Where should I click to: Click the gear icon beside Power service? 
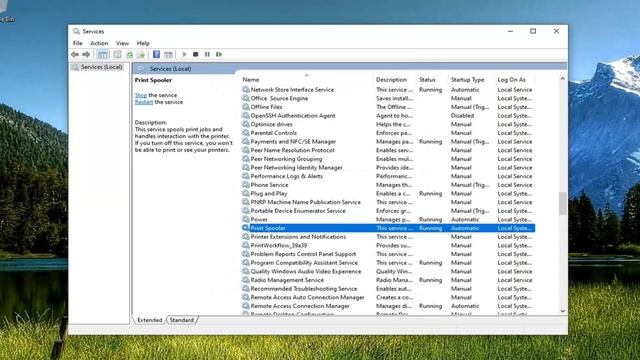point(245,219)
